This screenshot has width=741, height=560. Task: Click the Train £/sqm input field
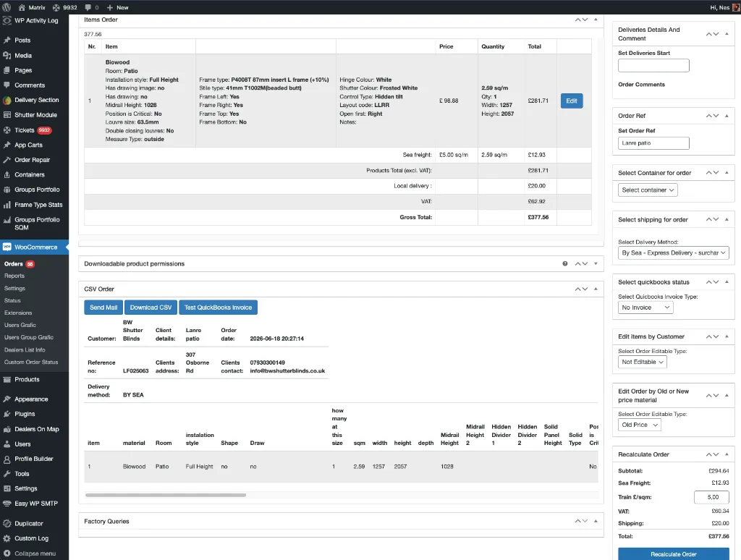coord(711,497)
